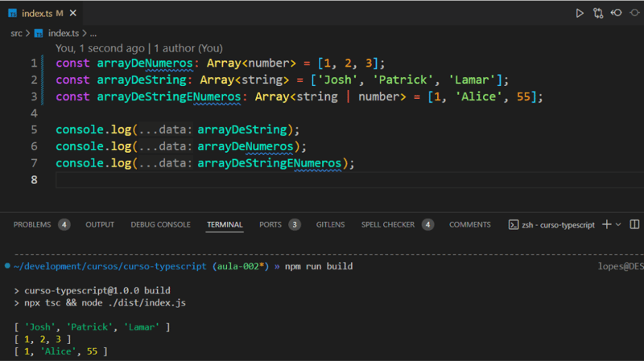Open changes via the compare icon

pos(598,13)
